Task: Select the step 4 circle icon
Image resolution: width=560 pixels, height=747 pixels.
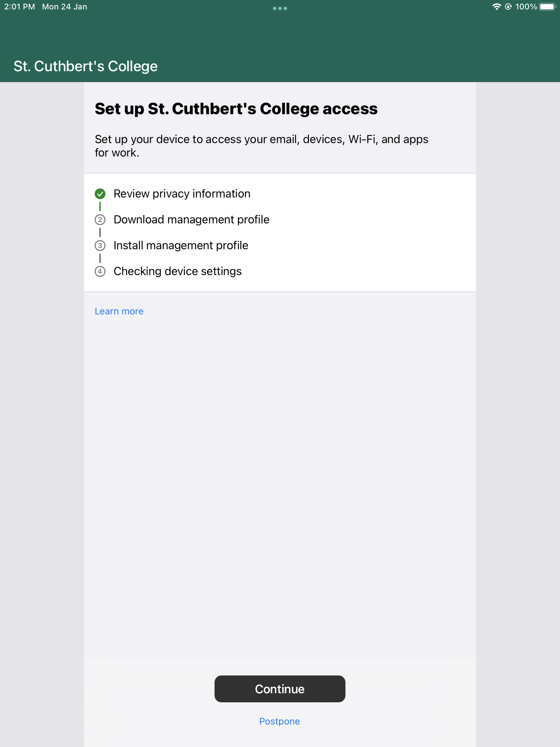Action: 100,271
